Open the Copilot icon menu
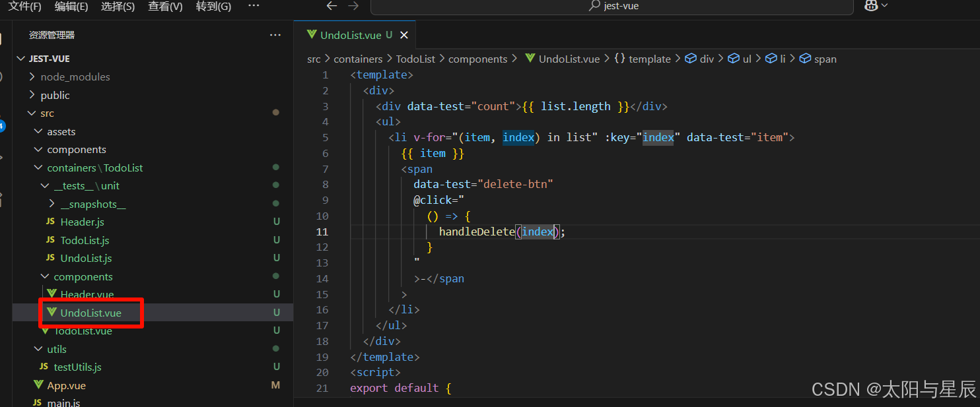 pos(876,5)
